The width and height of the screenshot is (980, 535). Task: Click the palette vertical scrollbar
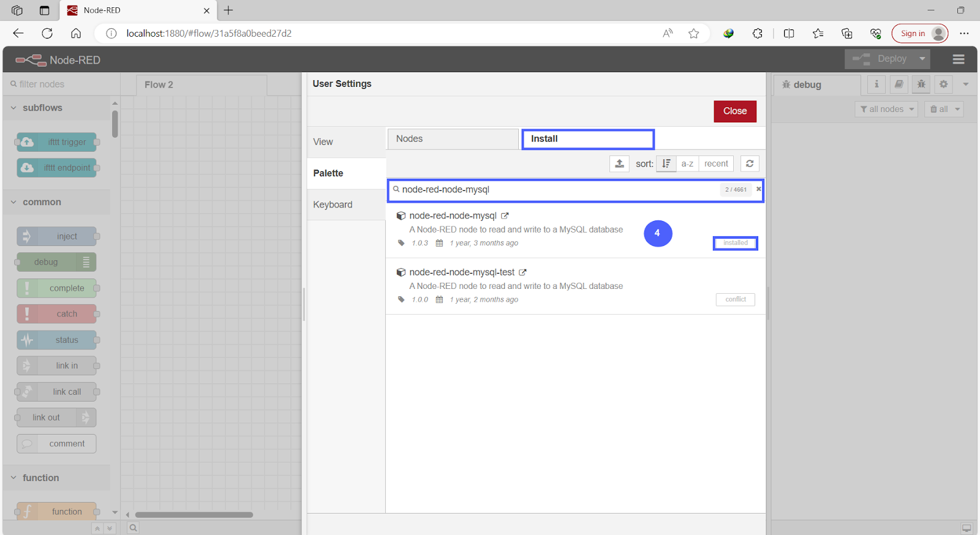[115, 124]
